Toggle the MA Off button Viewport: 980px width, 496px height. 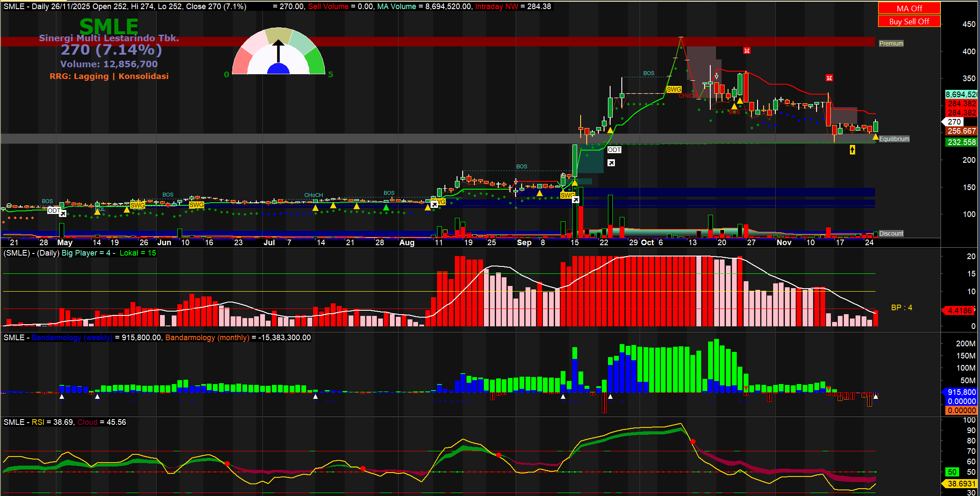(x=909, y=8)
